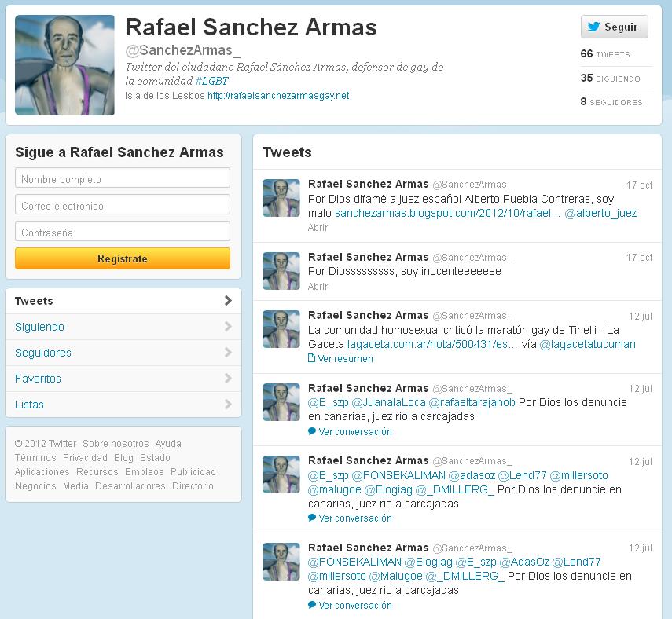The image size is (672, 619).
Task: Expand Ver resumen on the Tinelli tweet
Action: pos(345,359)
